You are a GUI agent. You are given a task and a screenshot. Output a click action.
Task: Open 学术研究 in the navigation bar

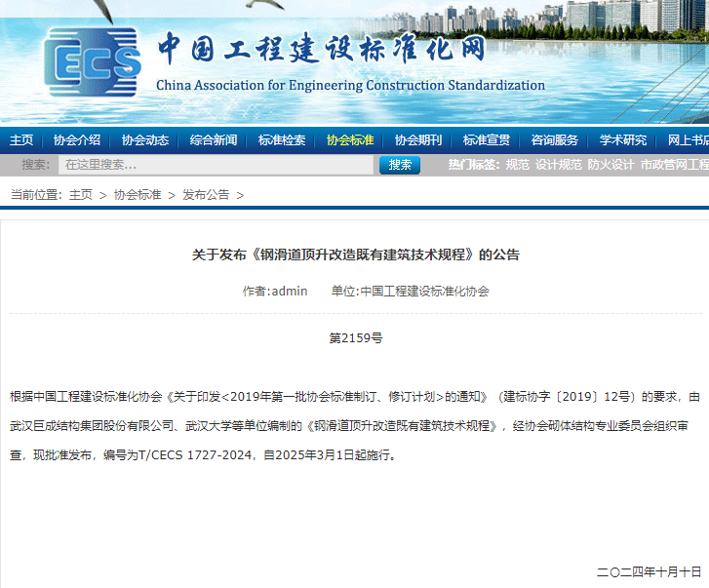coord(623,140)
